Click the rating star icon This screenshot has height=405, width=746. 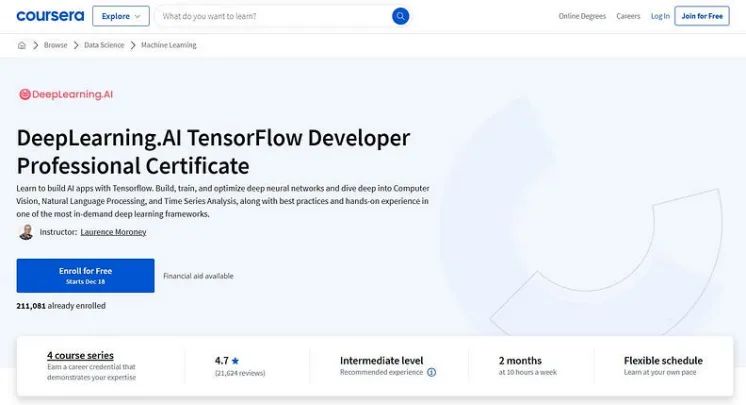[x=235, y=361]
